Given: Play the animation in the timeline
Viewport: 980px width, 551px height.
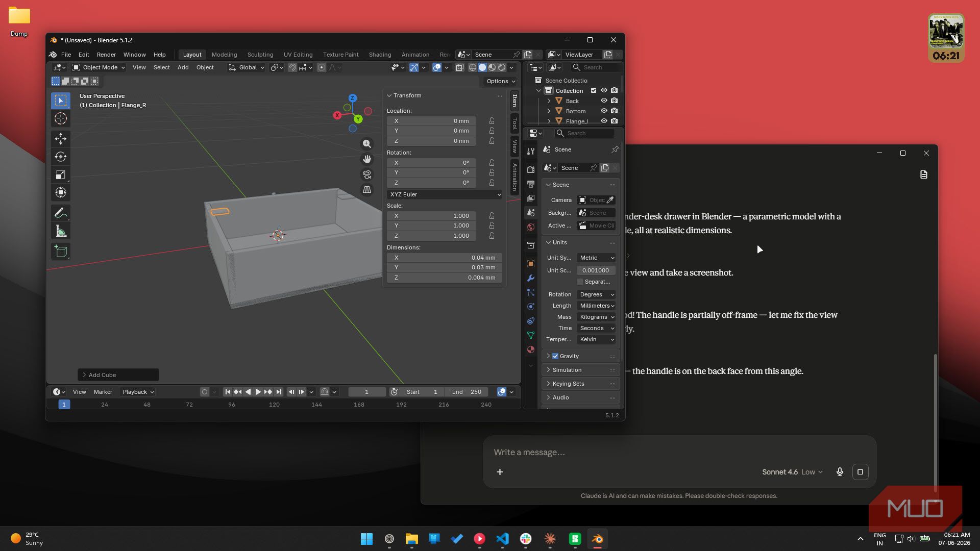Looking at the screenshot, I should [258, 392].
